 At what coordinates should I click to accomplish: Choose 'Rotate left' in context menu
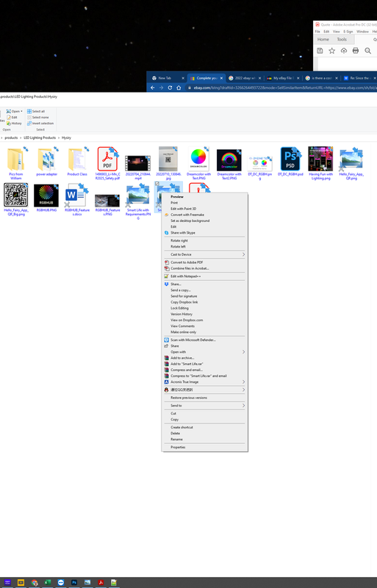(205, 246)
